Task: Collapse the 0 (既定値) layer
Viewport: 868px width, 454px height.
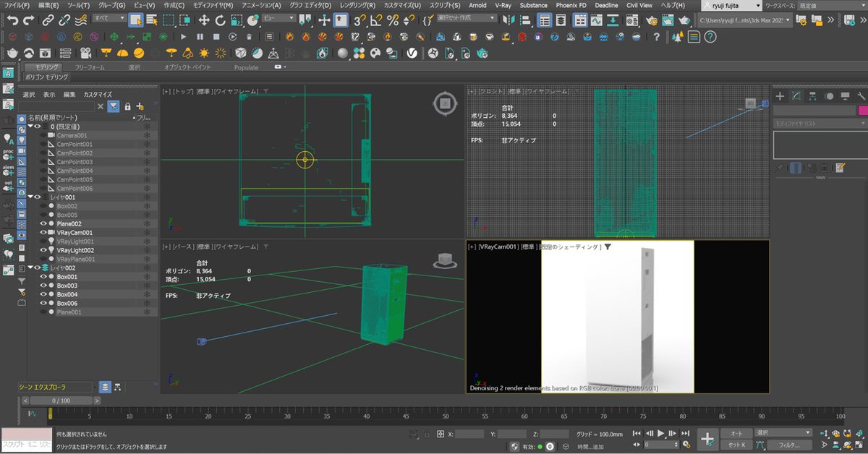Action: click(30, 126)
